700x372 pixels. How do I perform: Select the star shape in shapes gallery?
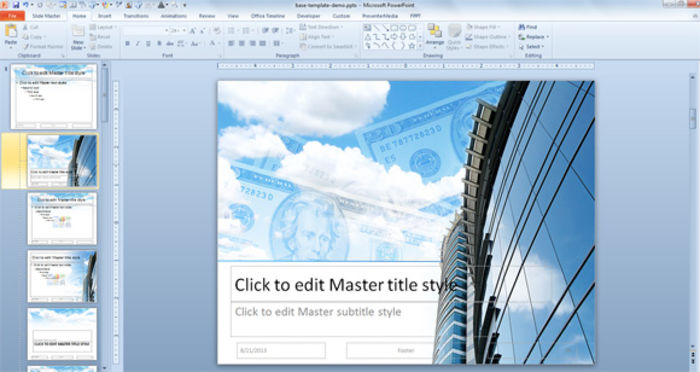tap(412, 46)
